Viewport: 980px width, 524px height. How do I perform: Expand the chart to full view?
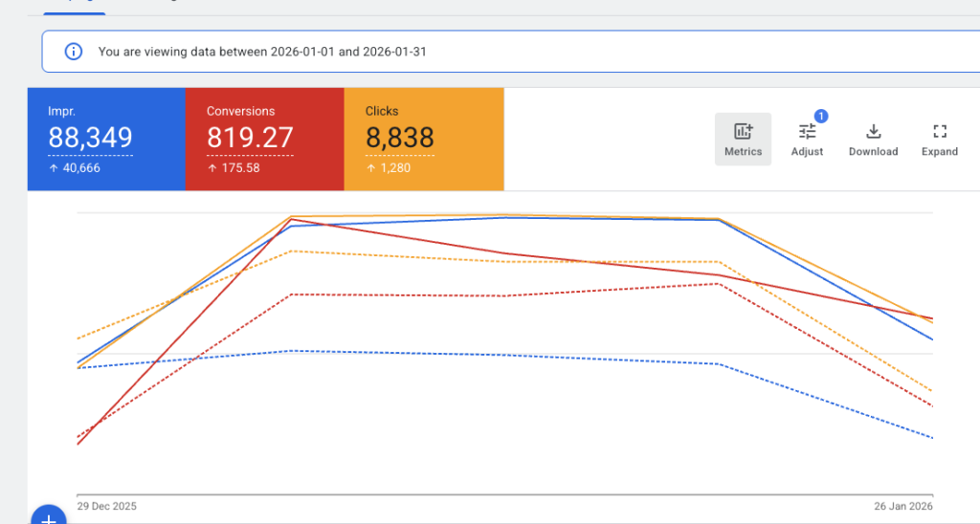[x=939, y=140]
